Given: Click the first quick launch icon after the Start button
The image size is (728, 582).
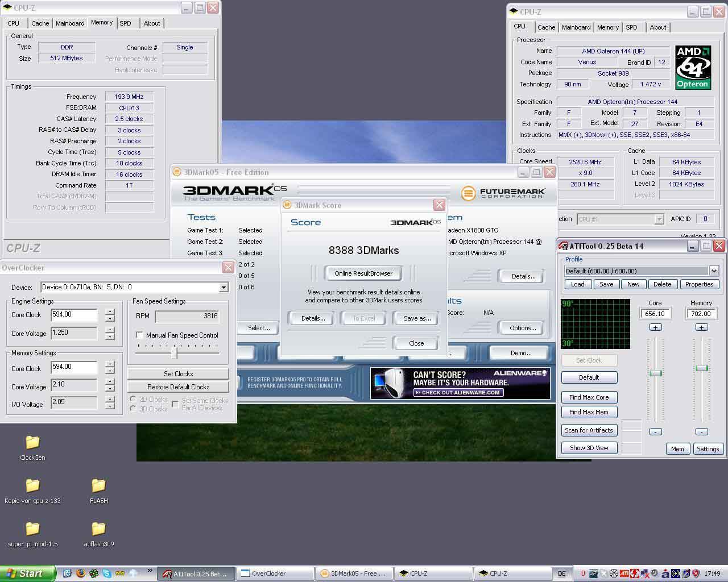Looking at the screenshot, I should pos(67,573).
